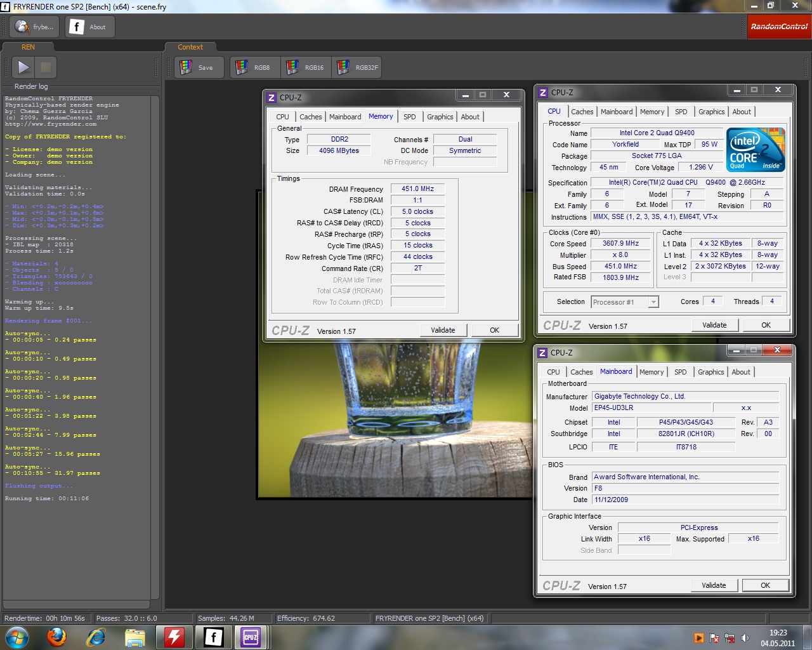Open SPD tab in Mainboard CPU-Z window

pyautogui.click(x=680, y=372)
